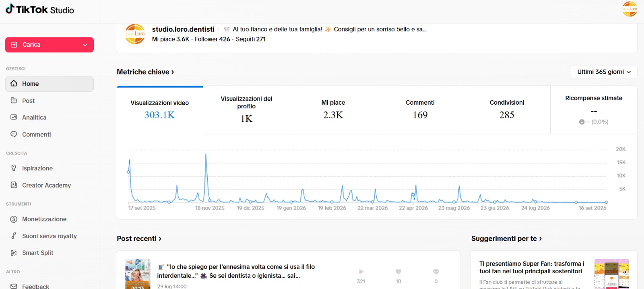Click the Suoni senza royalty music note icon
The width and height of the screenshot is (644, 289).
(x=14, y=235)
